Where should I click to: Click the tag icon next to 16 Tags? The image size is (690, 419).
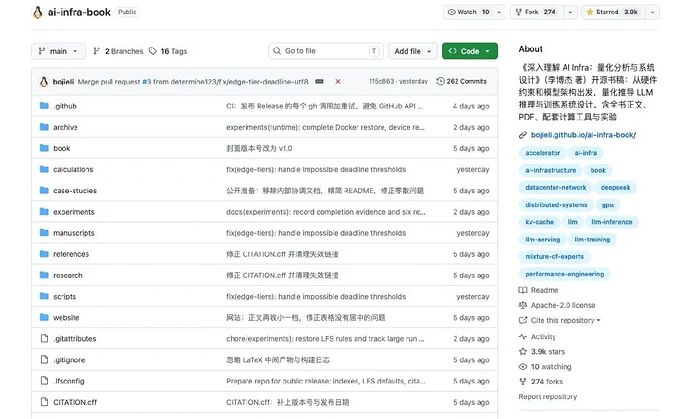(153, 51)
